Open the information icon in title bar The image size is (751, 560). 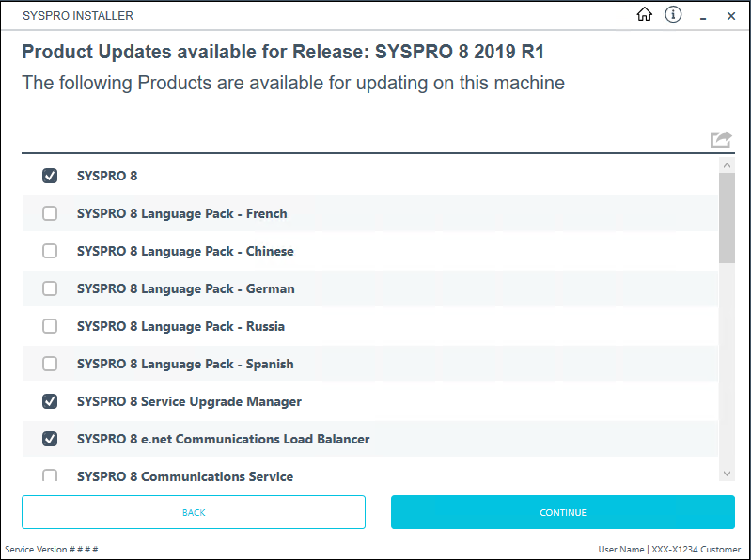coord(673,15)
